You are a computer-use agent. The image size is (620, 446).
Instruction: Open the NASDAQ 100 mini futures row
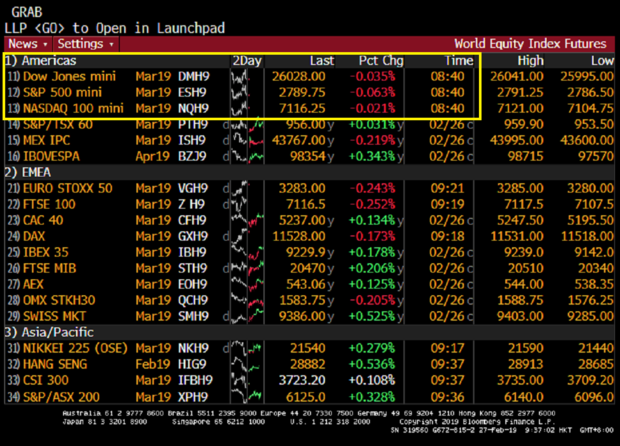[310, 108]
